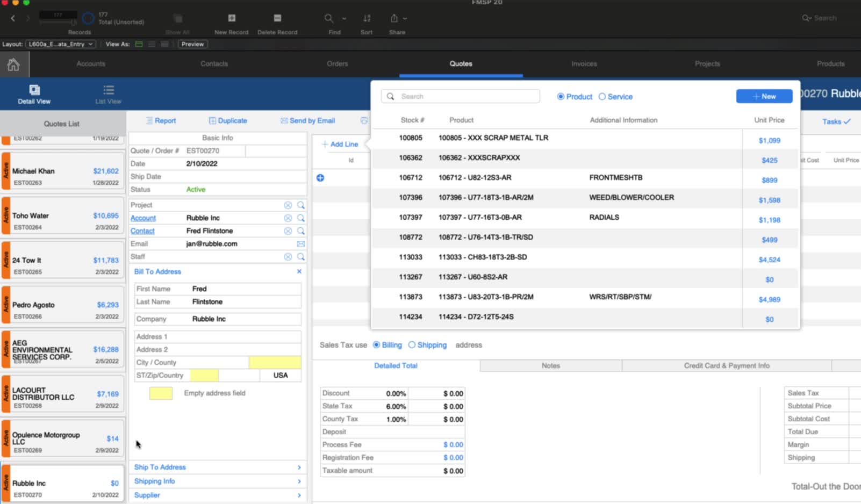Image resolution: width=861 pixels, height=504 pixels.
Task: Open Find magnifier in toolbar
Action: pos(329,18)
